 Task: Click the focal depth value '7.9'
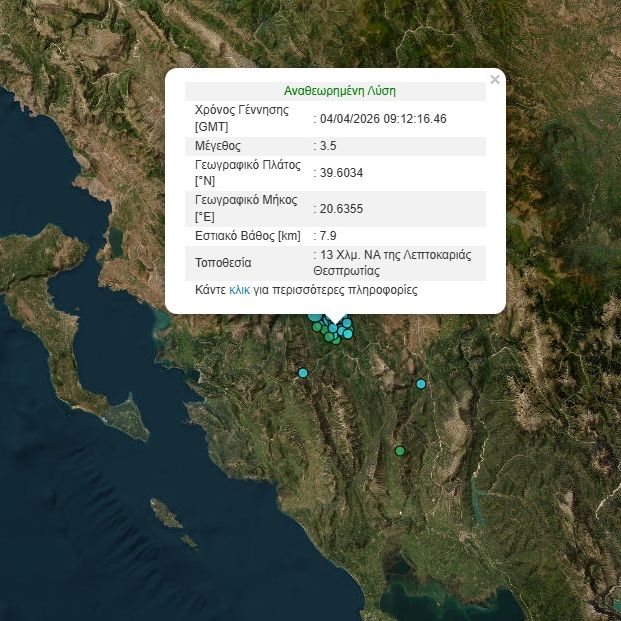(328, 236)
